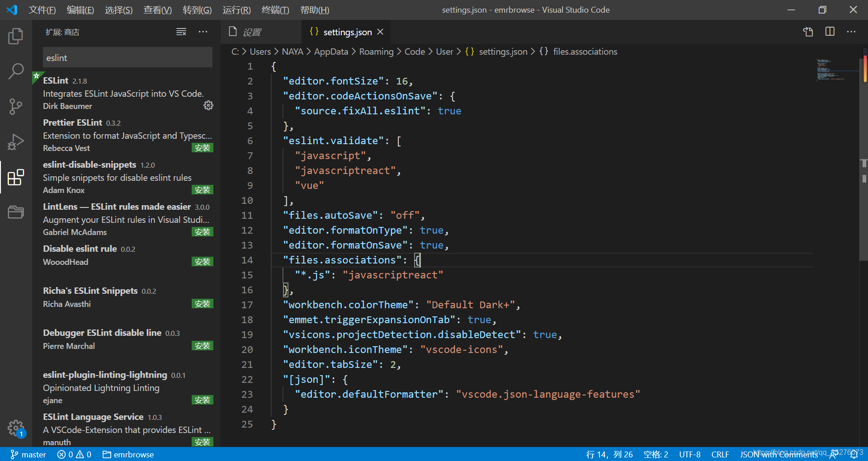The height and width of the screenshot is (461, 868).
Task: Click Code in the breadcrumb
Action: pos(415,52)
